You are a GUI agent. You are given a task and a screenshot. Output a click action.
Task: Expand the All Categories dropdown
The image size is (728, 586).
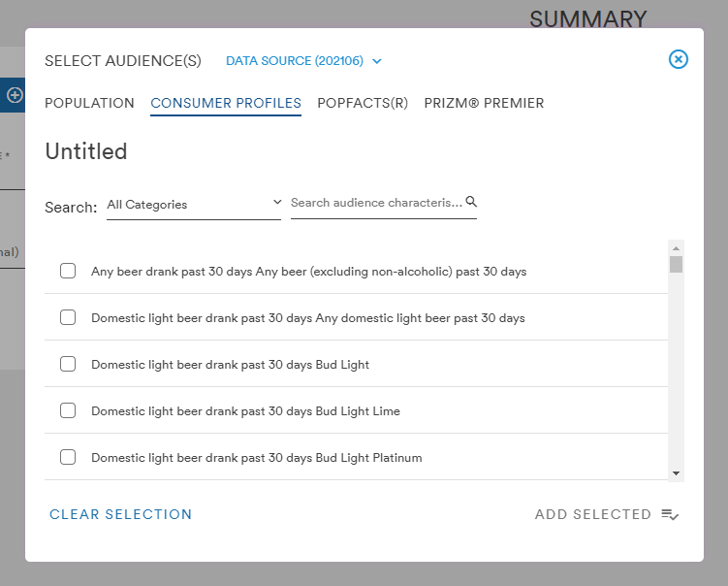coord(194,205)
